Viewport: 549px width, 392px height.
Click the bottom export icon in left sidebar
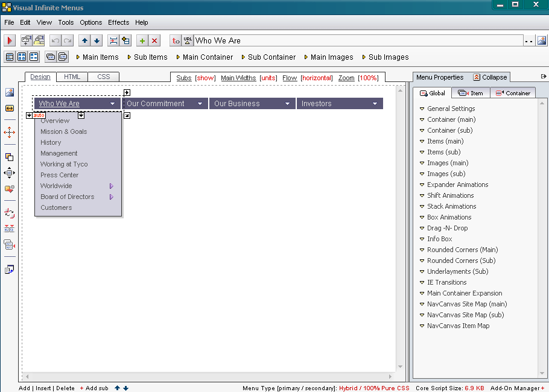10,270
